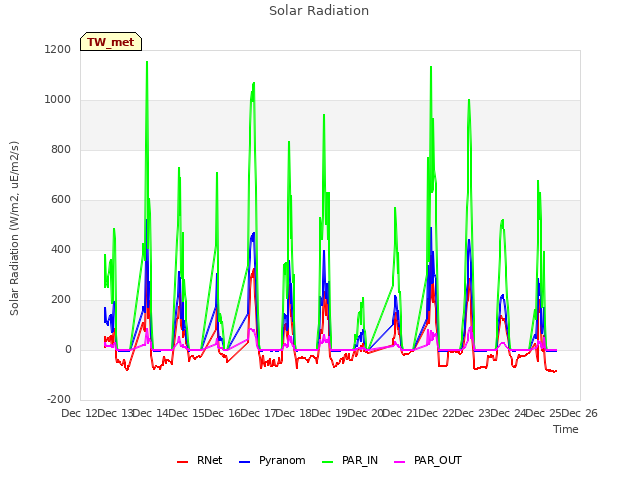Screen dimensions: 640x480
Task: Click the 1000 y-axis tick label
Action: [58, 100]
